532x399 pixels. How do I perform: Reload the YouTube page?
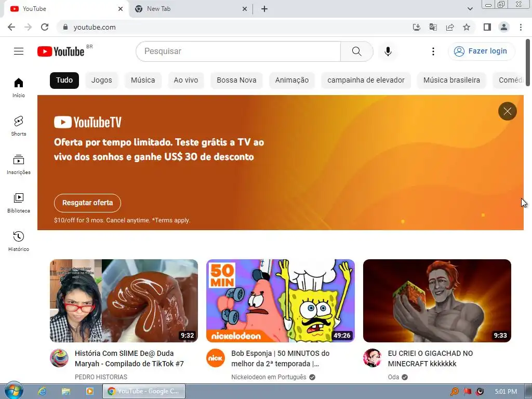click(45, 27)
